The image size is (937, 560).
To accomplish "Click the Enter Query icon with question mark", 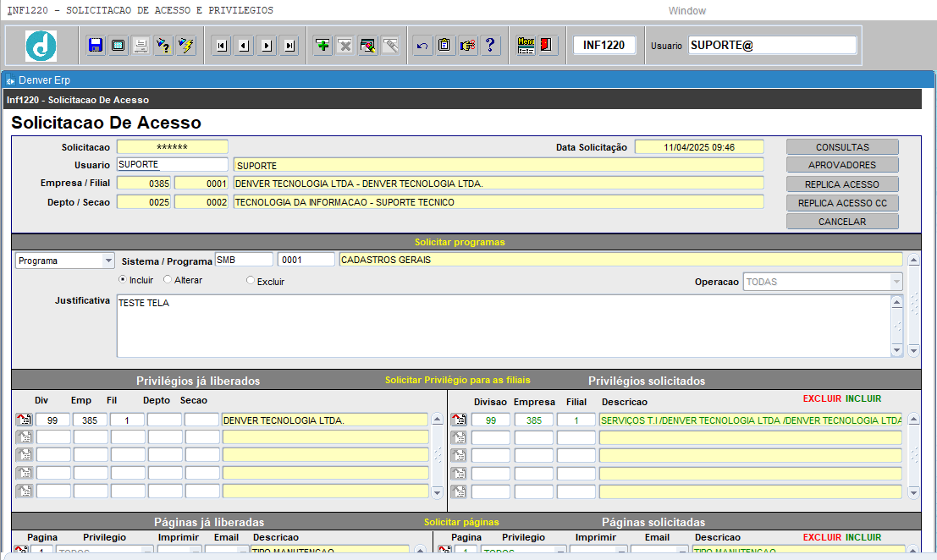I will click(x=163, y=46).
